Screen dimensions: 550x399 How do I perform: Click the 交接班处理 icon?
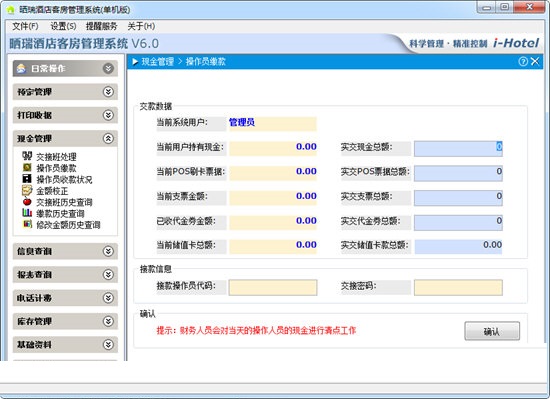pyautogui.click(x=27, y=156)
